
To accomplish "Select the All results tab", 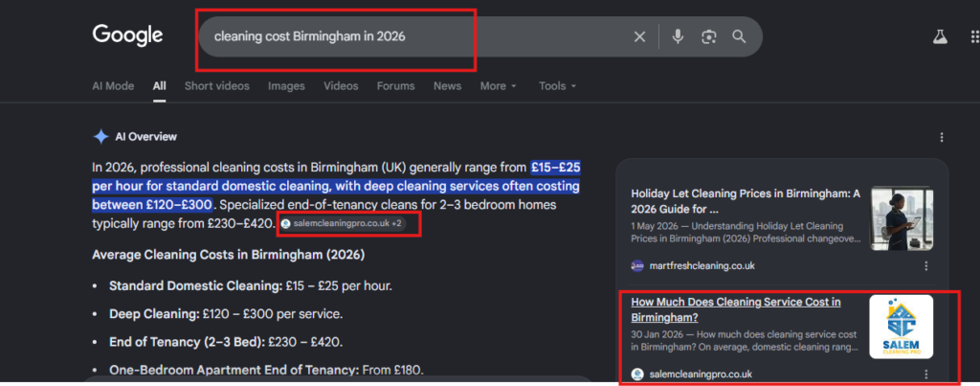I will click(160, 86).
